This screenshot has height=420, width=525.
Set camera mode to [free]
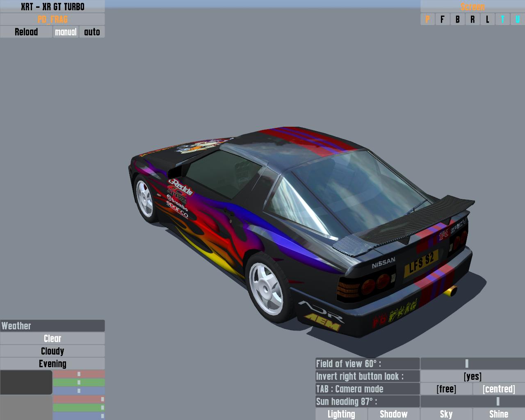coord(446,389)
